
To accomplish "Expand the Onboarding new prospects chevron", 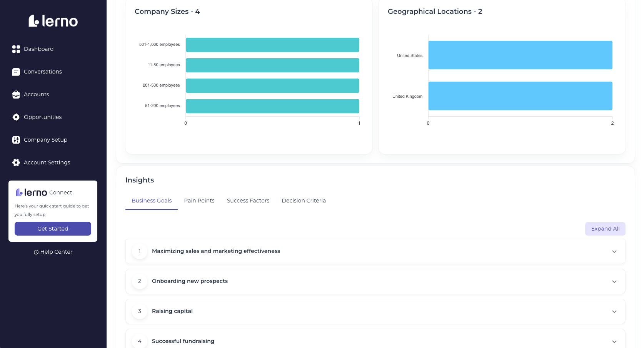I will click(x=614, y=282).
